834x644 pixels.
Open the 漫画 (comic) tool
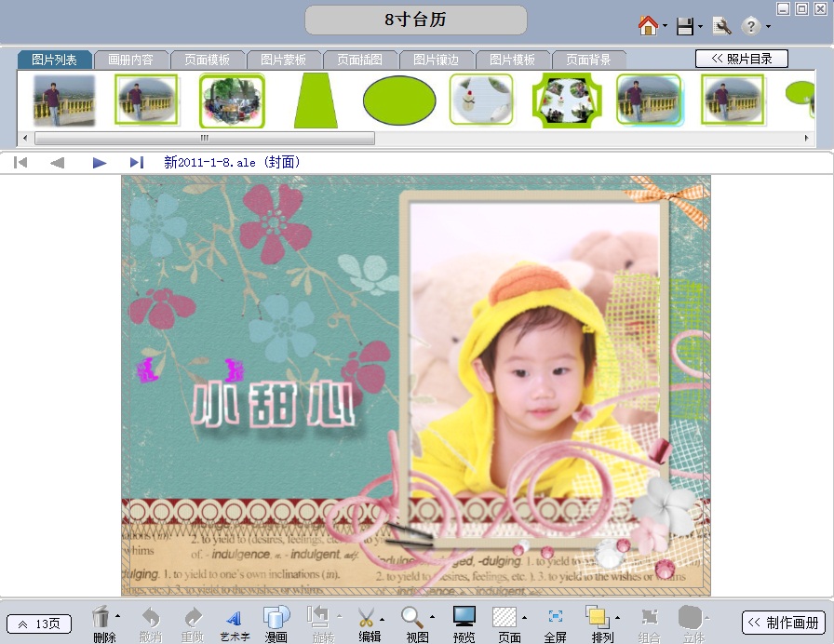(x=276, y=617)
